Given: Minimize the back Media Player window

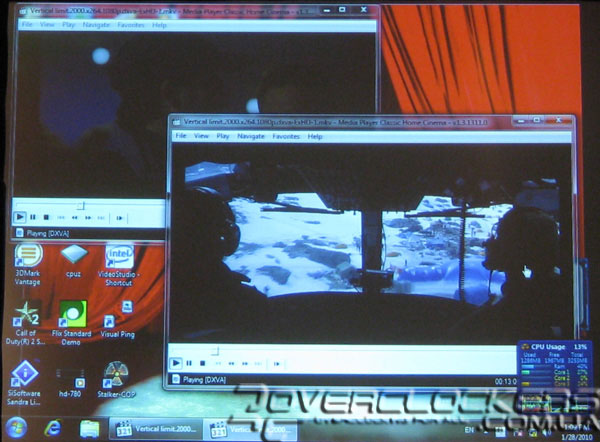Looking at the screenshot, I should click(x=326, y=10).
